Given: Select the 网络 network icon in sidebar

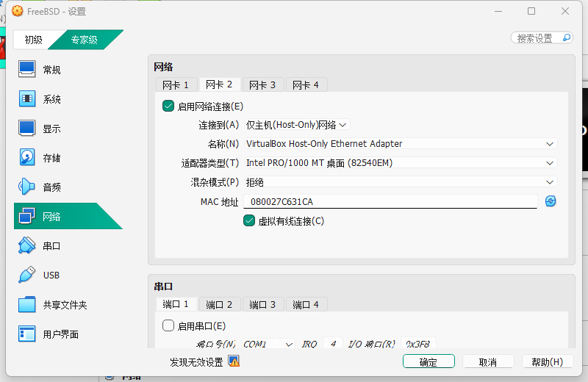Looking at the screenshot, I should point(27,216).
